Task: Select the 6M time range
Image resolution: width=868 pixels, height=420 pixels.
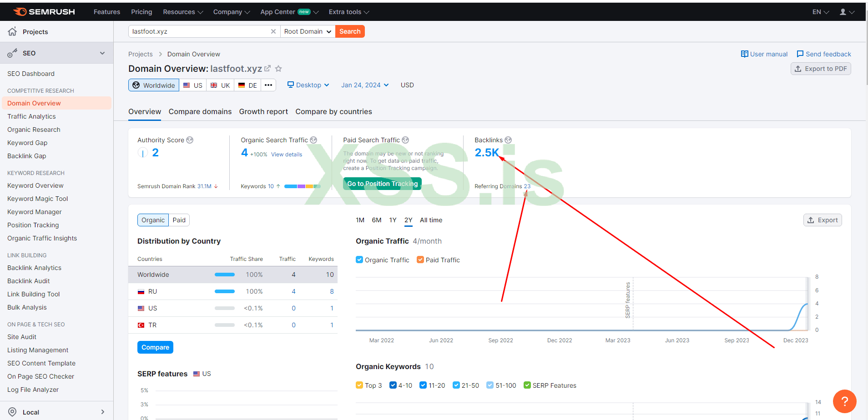Action: (377, 220)
